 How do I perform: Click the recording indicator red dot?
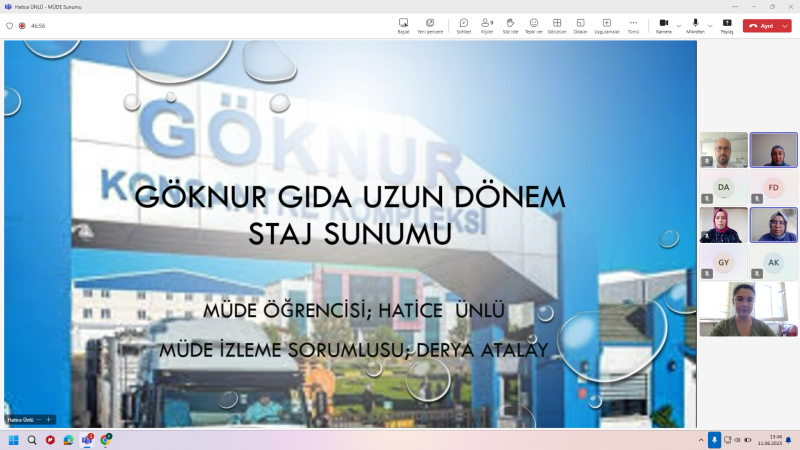(x=22, y=26)
